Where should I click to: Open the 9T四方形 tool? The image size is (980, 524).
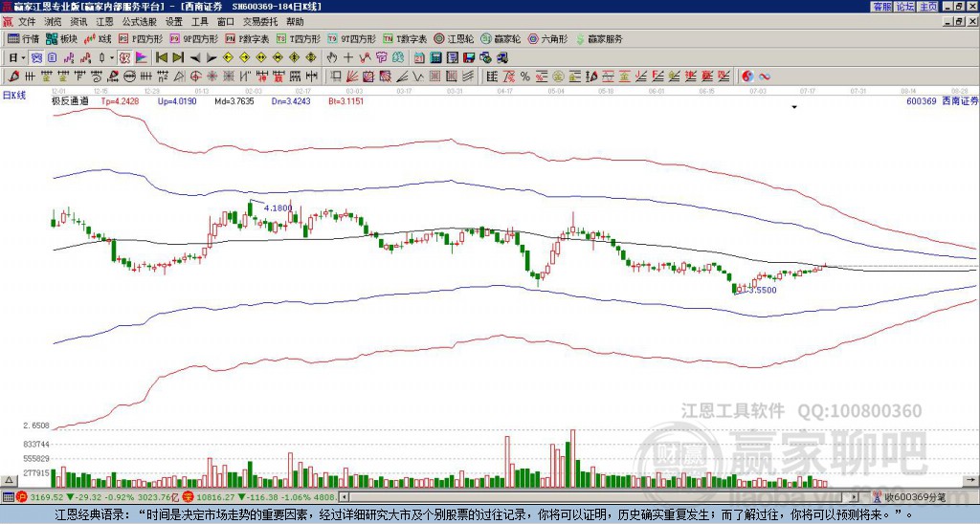(x=352, y=38)
